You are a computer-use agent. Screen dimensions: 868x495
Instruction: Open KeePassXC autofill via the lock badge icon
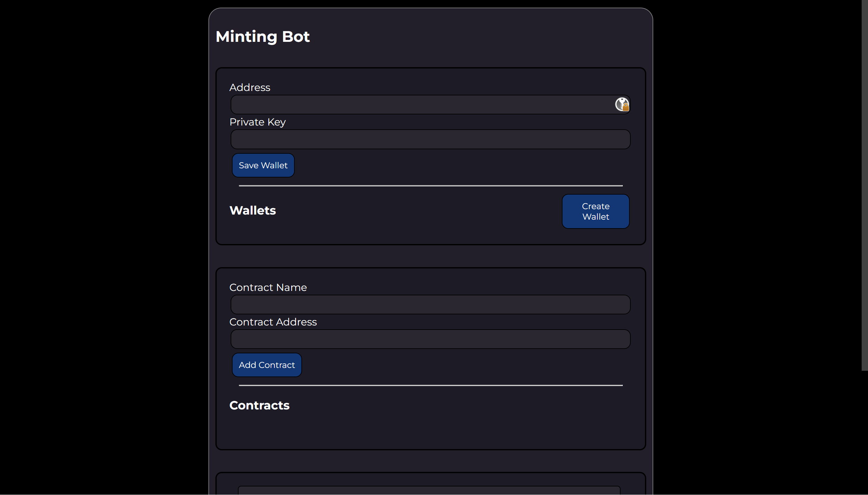(x=625, y=107)
